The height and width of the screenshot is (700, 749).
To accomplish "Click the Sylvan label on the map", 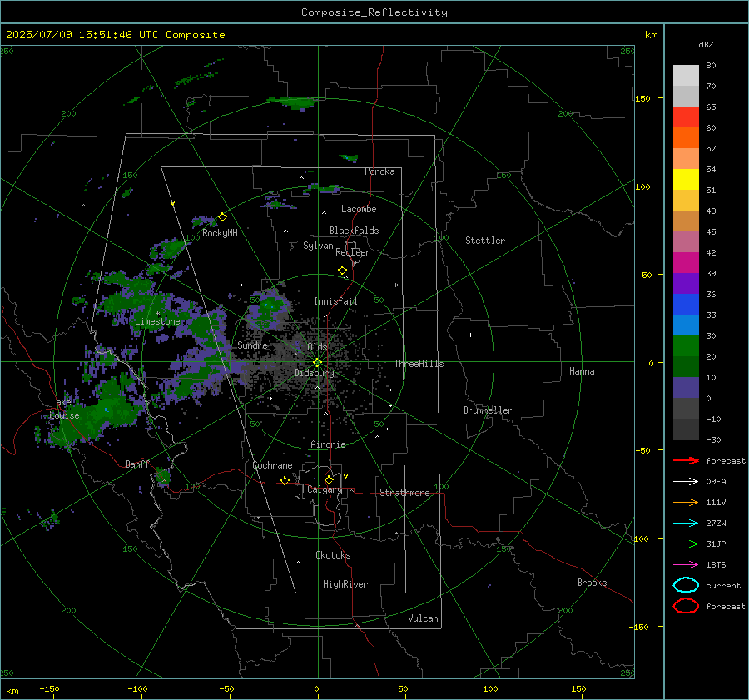I will point(318,246).
